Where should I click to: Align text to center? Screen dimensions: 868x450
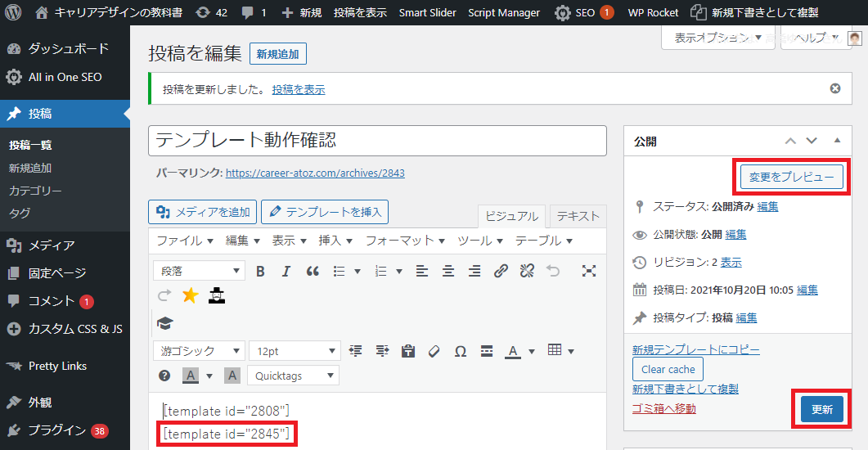[x=448, y=272]
